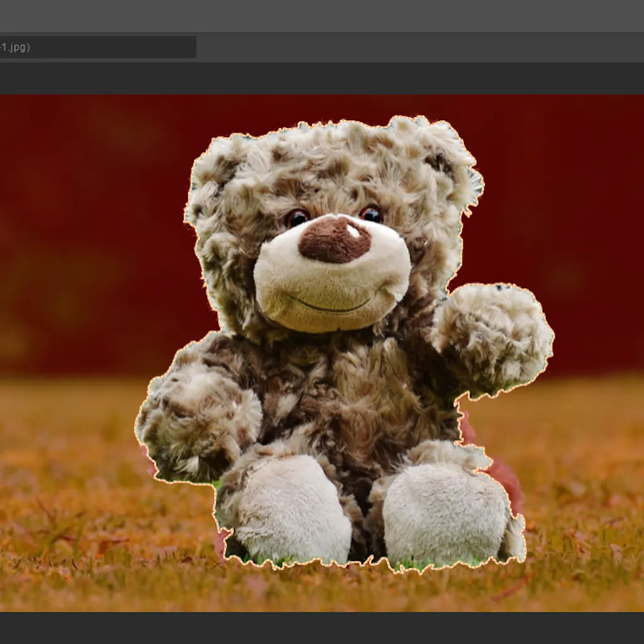Click the teddy bear's right eye
Image resolution: width=644 pixels, height=644 pixels.
coord(371,214)
